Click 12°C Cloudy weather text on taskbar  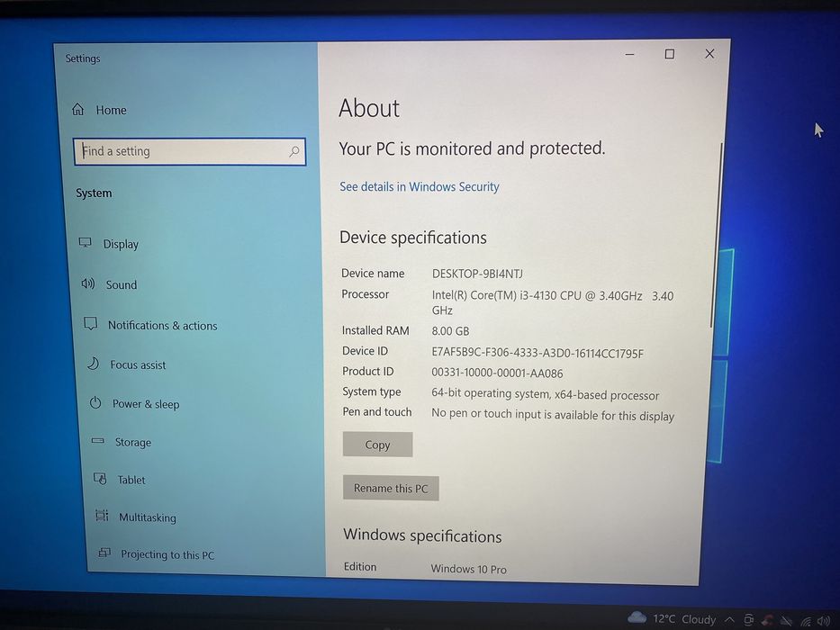coord(684,619)
